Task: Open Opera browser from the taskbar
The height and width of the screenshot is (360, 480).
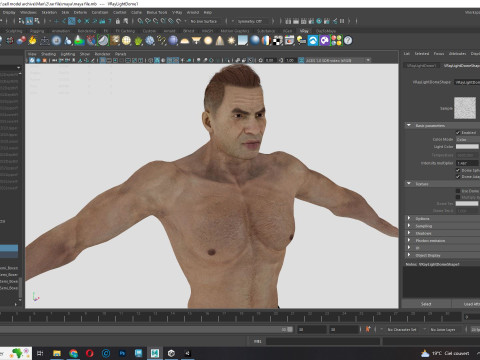Action: [x=89, y=353]
